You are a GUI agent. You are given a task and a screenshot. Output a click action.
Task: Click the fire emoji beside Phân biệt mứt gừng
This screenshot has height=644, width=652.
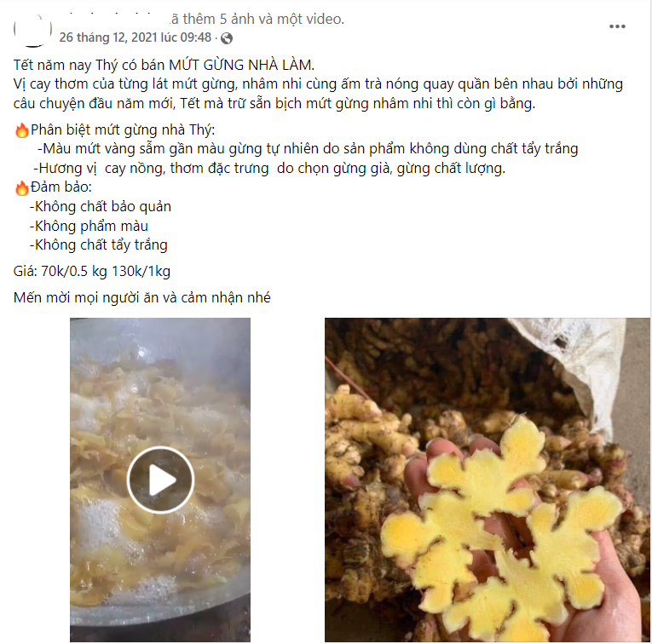(21, 130)
